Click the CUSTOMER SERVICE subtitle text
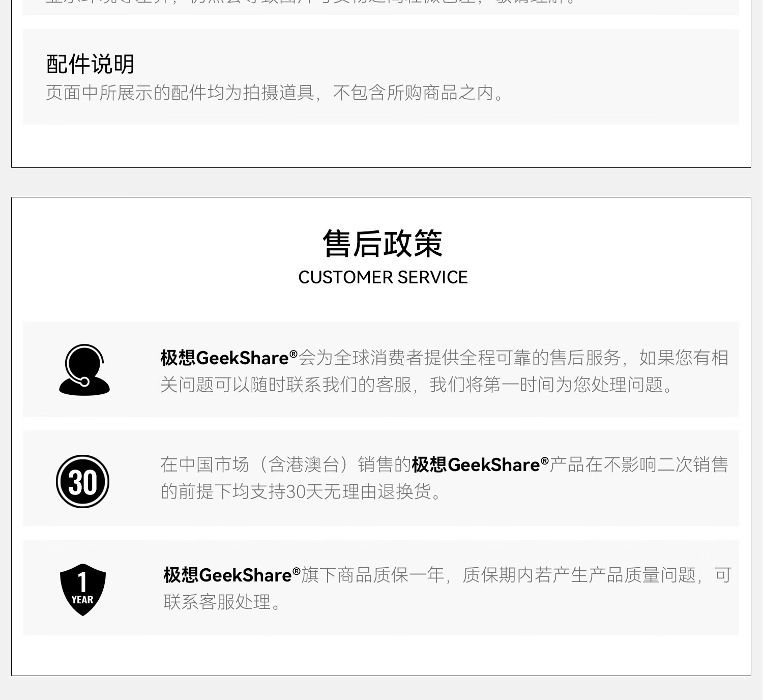The image size is (763, 700). [383, 277]
